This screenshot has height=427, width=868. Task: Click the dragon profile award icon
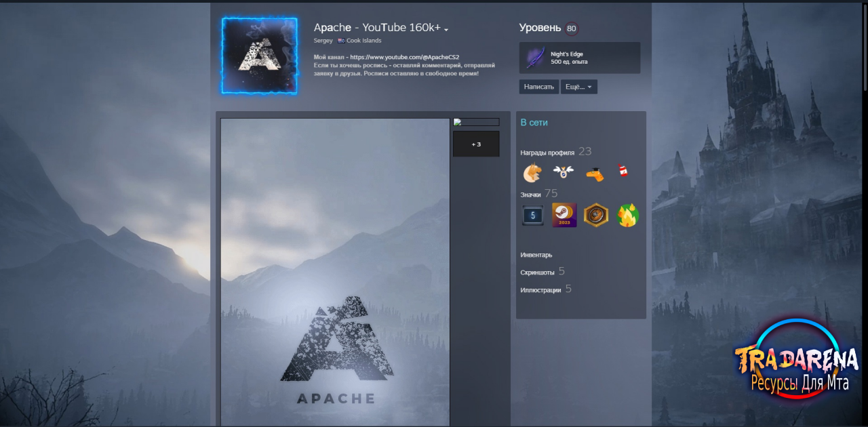(x=532, y=174)
